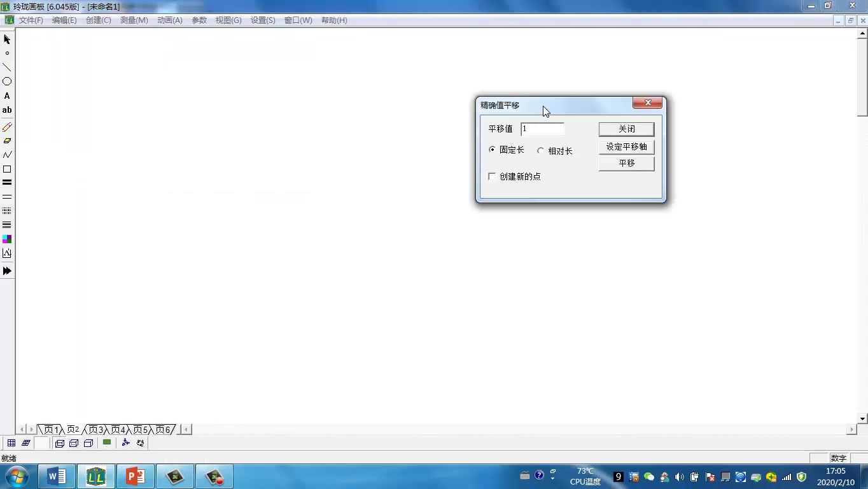868x489 pixels.
Task: Click the function graph tool icon
Action: 7,253
